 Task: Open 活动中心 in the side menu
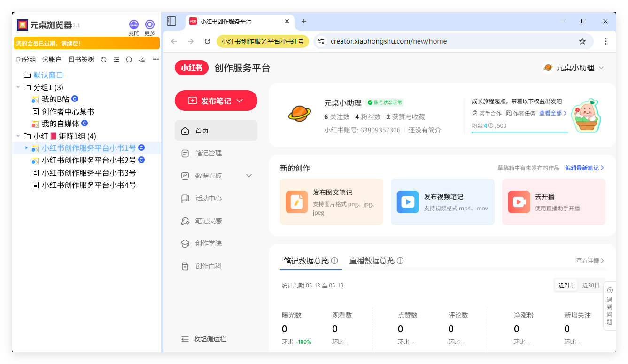216,198
